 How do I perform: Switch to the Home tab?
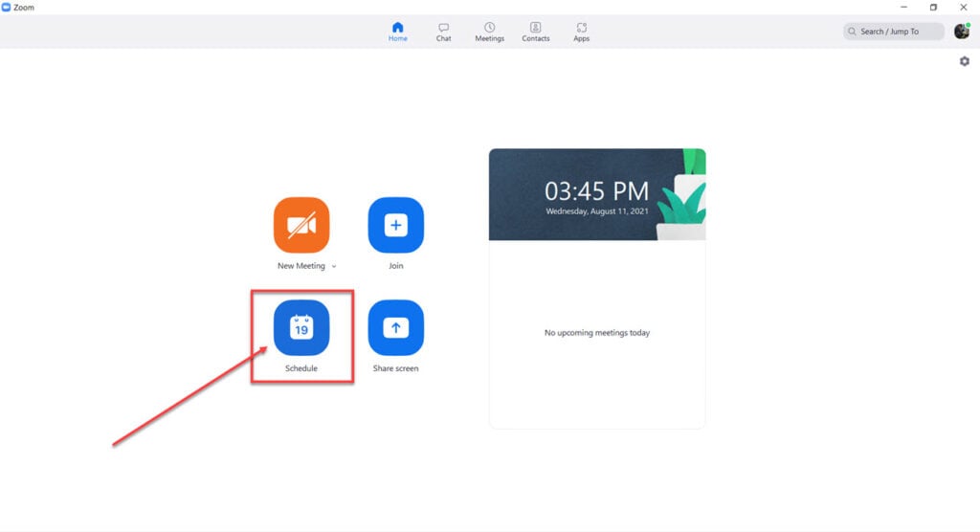(397, 32)
